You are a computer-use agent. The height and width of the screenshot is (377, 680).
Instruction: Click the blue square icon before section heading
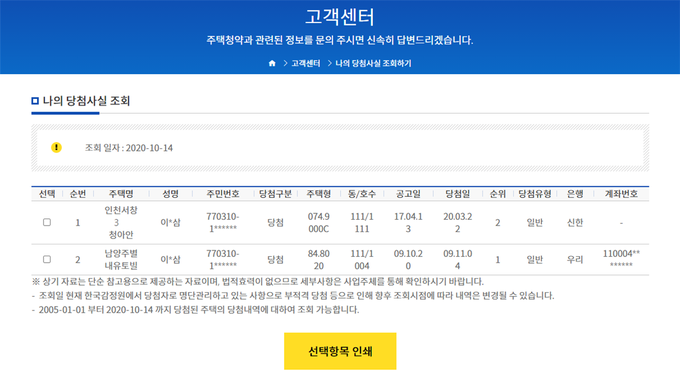(35, 101)
